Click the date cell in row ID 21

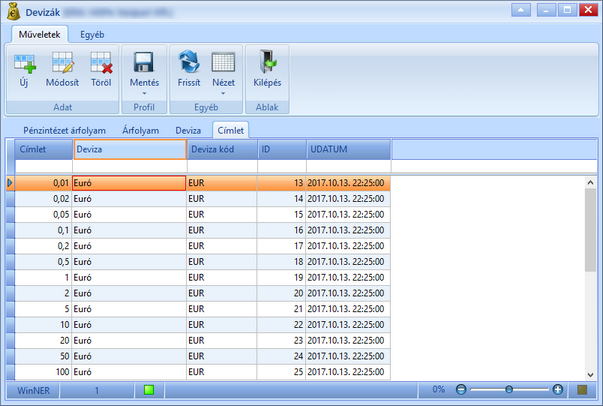pyautogui.click(x=348, y=309)
